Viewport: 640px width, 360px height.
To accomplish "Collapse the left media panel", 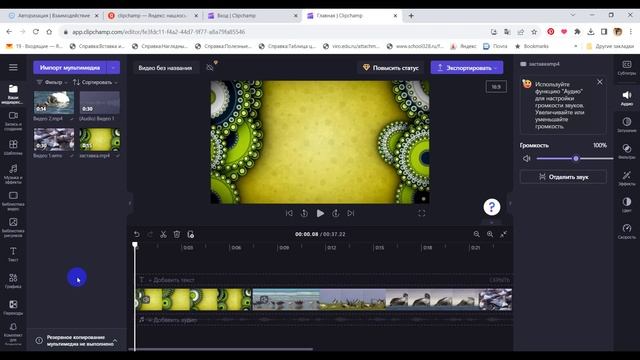I will (x=130, y=203).
